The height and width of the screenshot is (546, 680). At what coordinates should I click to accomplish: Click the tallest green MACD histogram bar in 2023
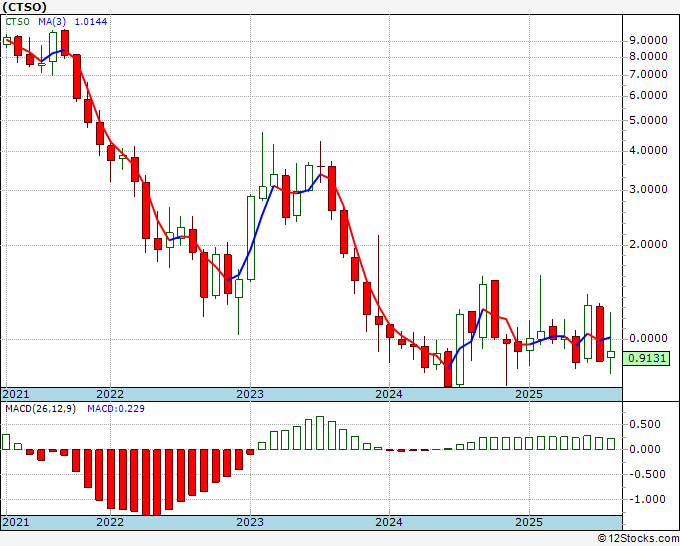[x=320, y=433]
